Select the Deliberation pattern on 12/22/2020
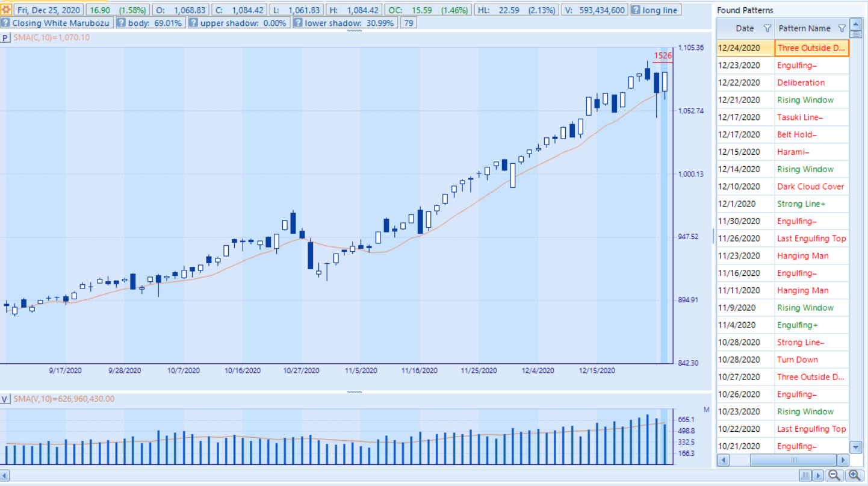868x486 pixels. click(x=801, y=83)
